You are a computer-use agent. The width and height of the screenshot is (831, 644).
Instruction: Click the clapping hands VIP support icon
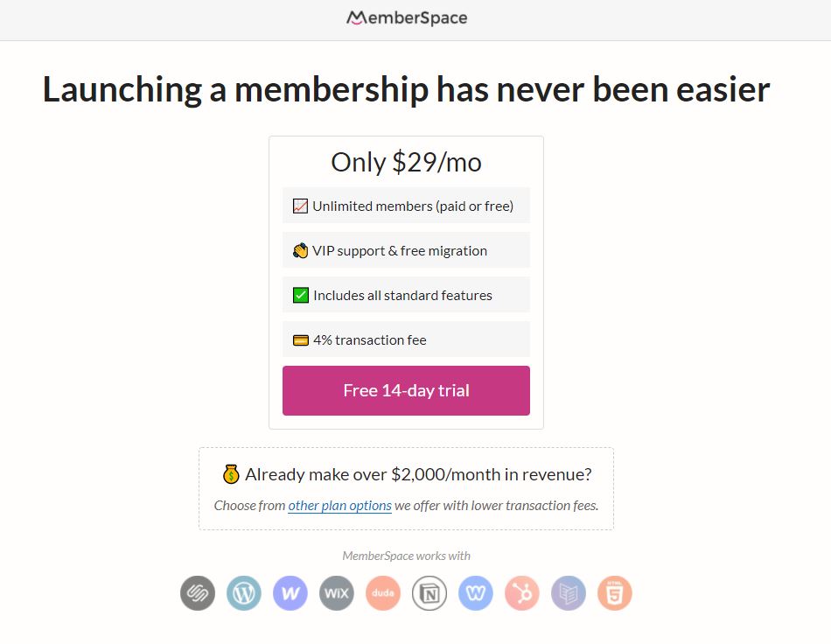[x=301, y=250]
